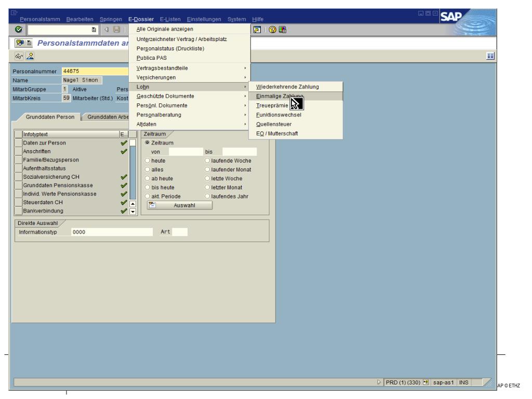Viewport: 532px width, 399px height.
Task: Click the person overview icon
Action: [x=30, y=56]
